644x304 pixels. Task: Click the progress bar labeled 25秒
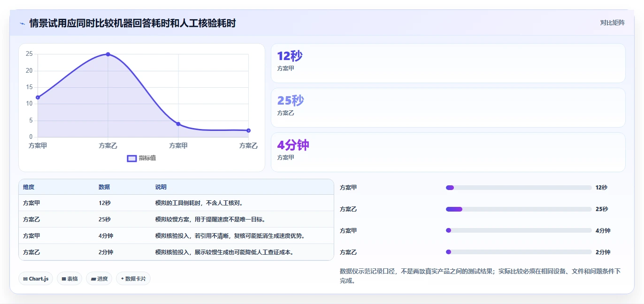[x=519, y=209]
